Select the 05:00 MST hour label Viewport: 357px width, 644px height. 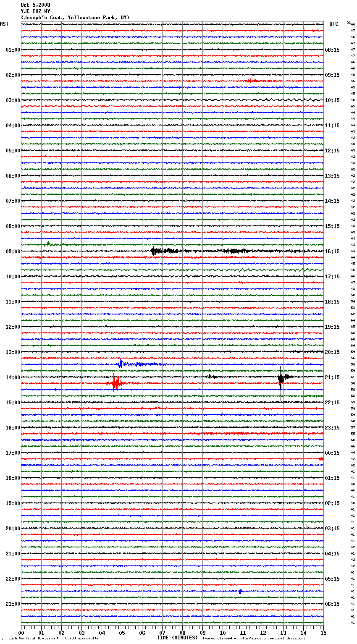[x=13, y=151]
